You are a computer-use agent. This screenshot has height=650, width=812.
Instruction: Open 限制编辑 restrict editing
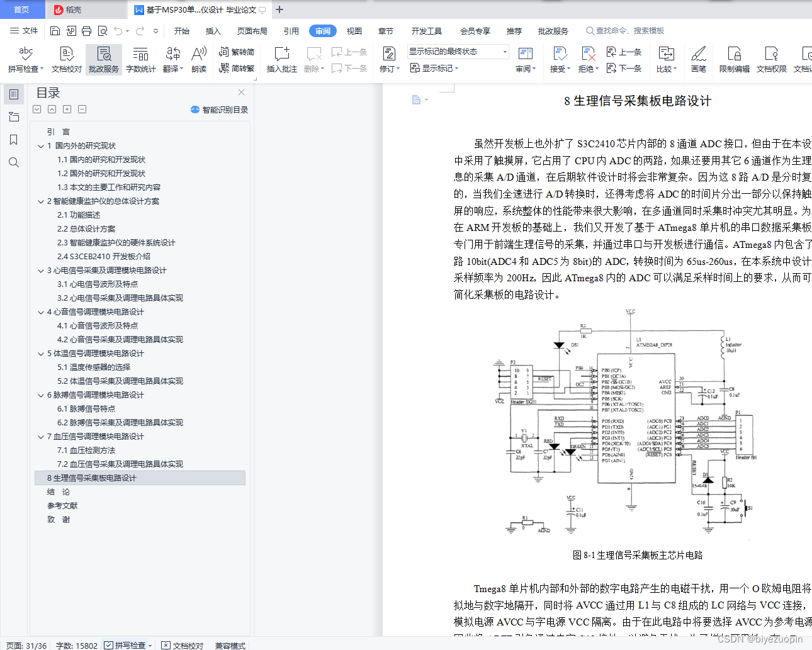coord(735,60)
